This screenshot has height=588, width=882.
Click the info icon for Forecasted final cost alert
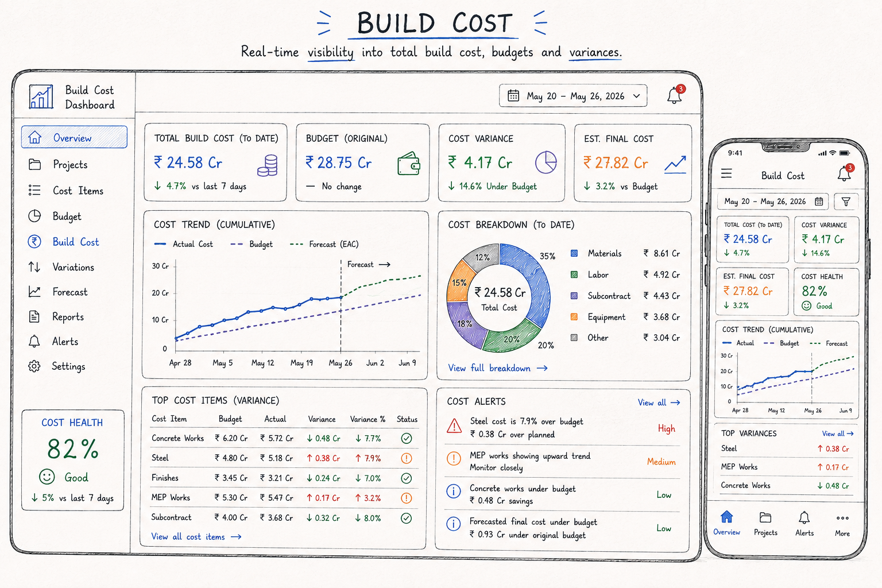click(454, 524)
